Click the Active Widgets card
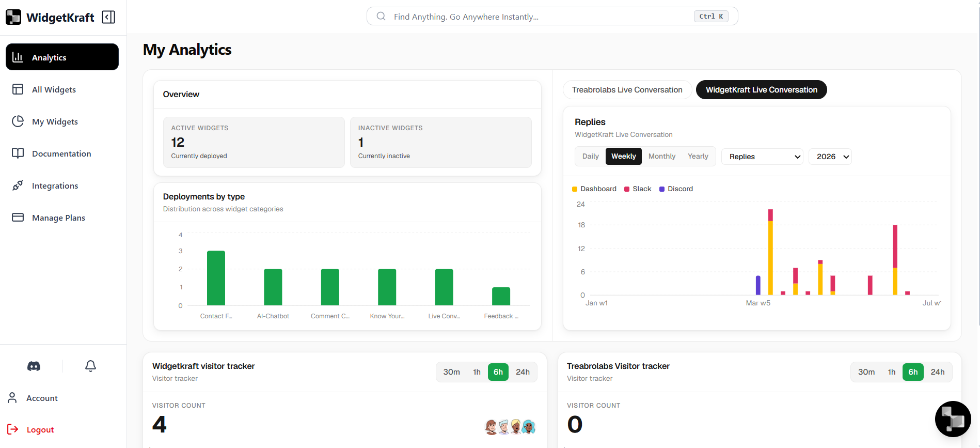This screenshot has width=980, height=448. click(x=254, y=142)
